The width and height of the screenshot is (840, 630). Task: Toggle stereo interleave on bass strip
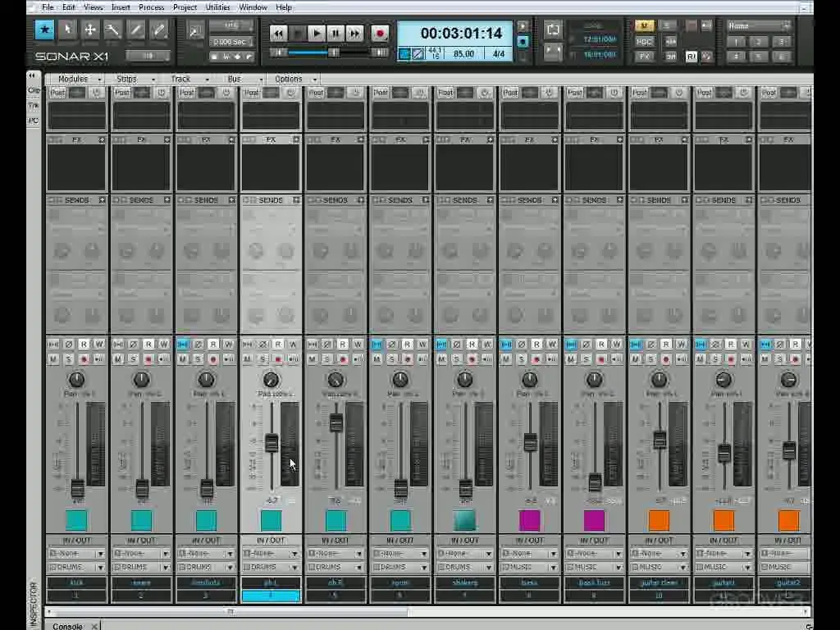coord(506,344)
